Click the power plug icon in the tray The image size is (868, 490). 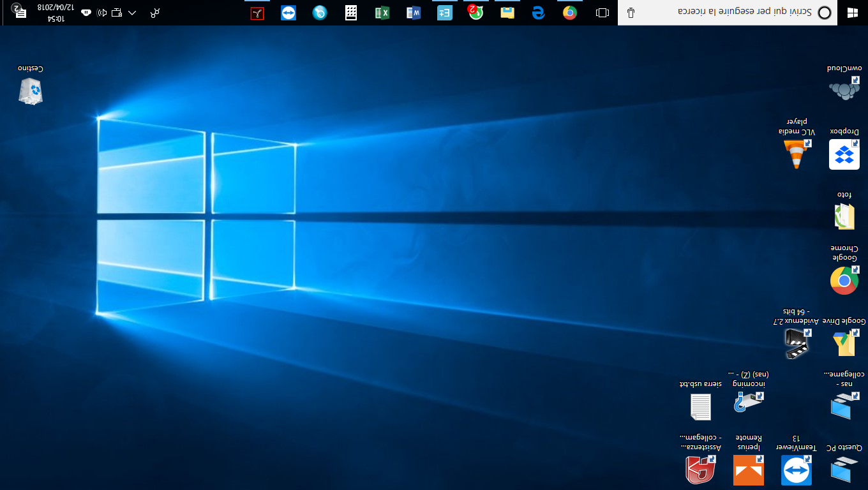click(x=86, y=13)
